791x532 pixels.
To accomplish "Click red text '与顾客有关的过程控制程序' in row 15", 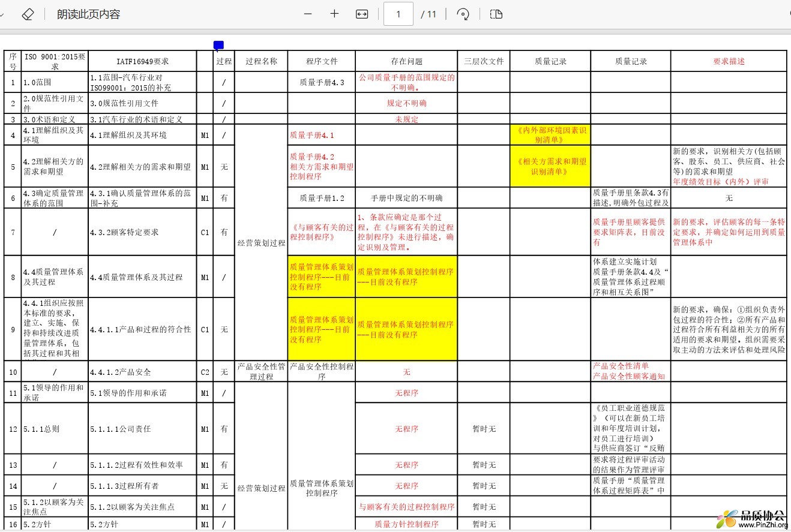I will tap(406, 507).
